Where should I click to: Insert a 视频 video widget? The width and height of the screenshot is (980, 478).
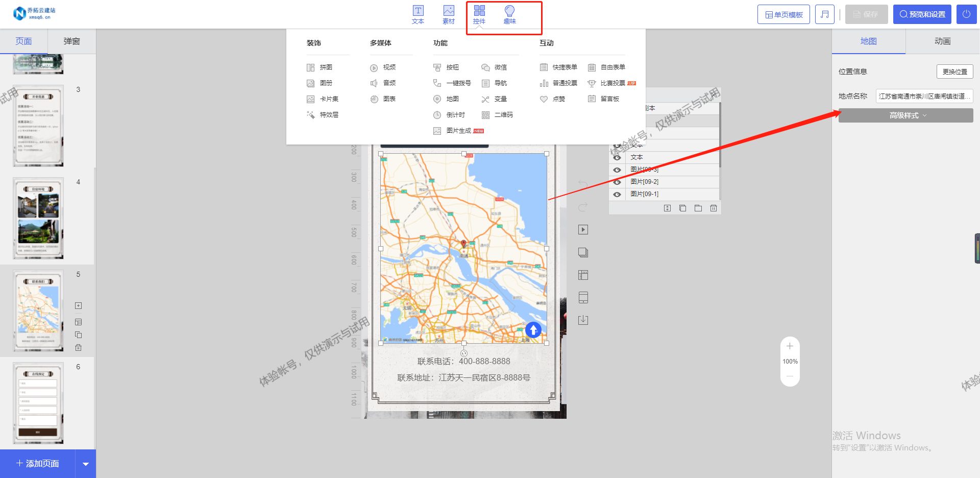click(x=383, y=67)
